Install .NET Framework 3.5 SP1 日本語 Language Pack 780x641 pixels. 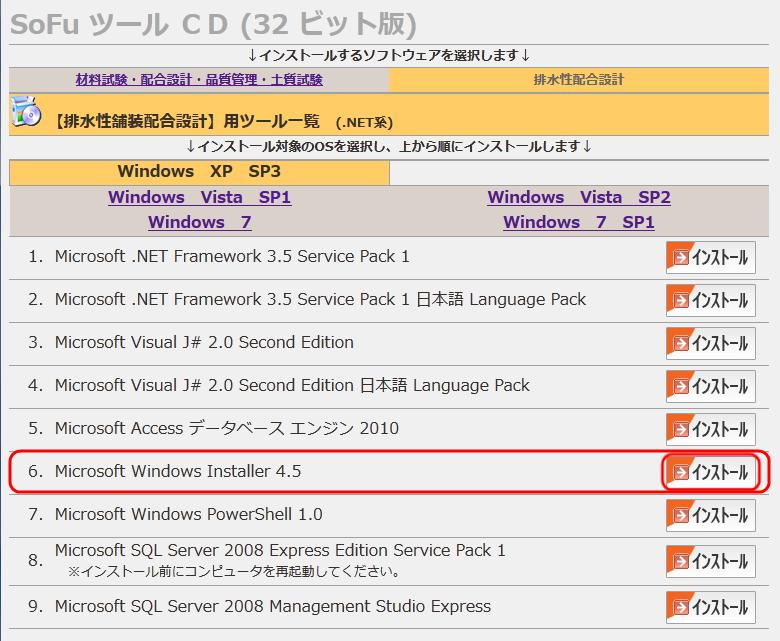pyautogui.click(x=710, y=300)
